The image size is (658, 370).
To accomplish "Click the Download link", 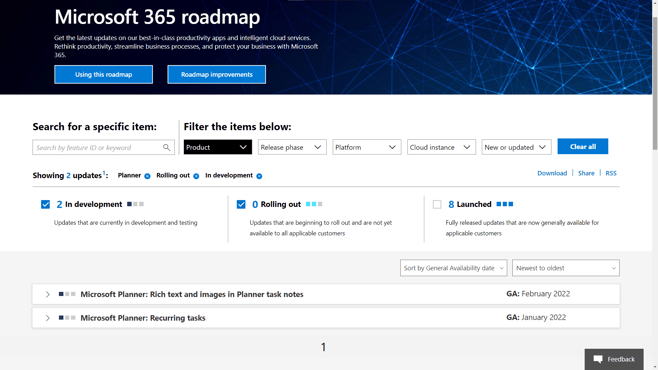I will pos(552,173).
